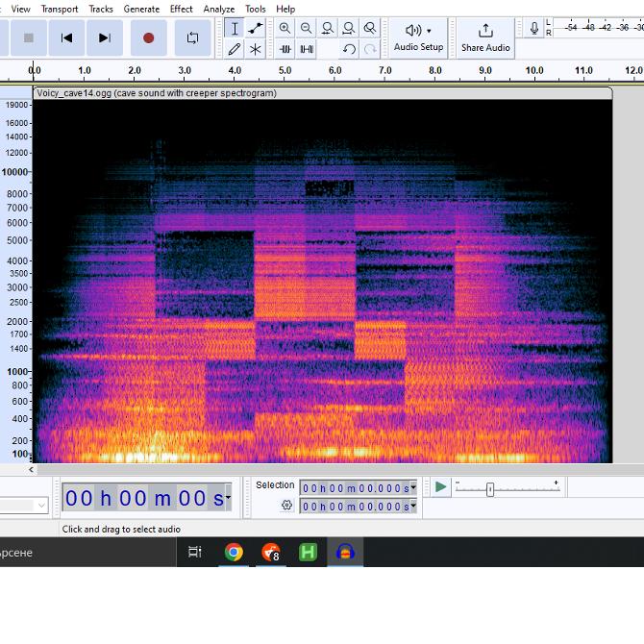Select the Envelope tool
The image size is (644, 644).
(x=255, y=29)
